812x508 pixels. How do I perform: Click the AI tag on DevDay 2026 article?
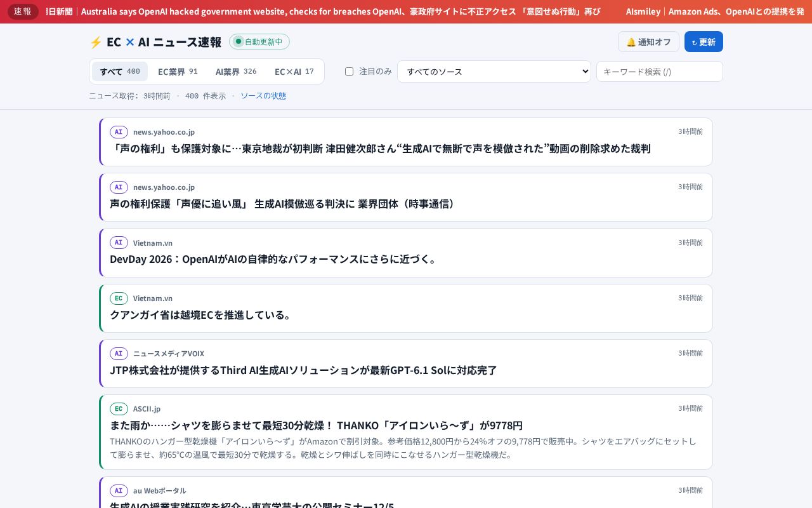119,243
